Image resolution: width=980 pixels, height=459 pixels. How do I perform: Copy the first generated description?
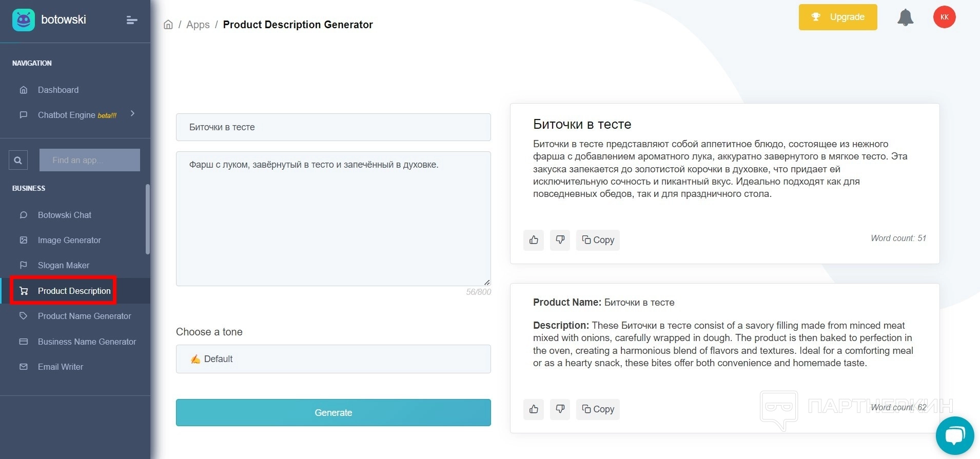point(598,240)
